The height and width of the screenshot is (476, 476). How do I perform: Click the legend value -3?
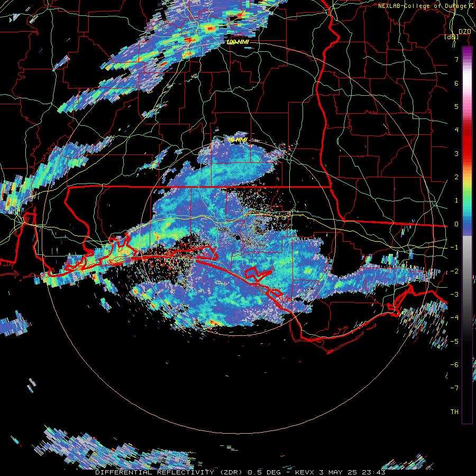coord(454,295)
